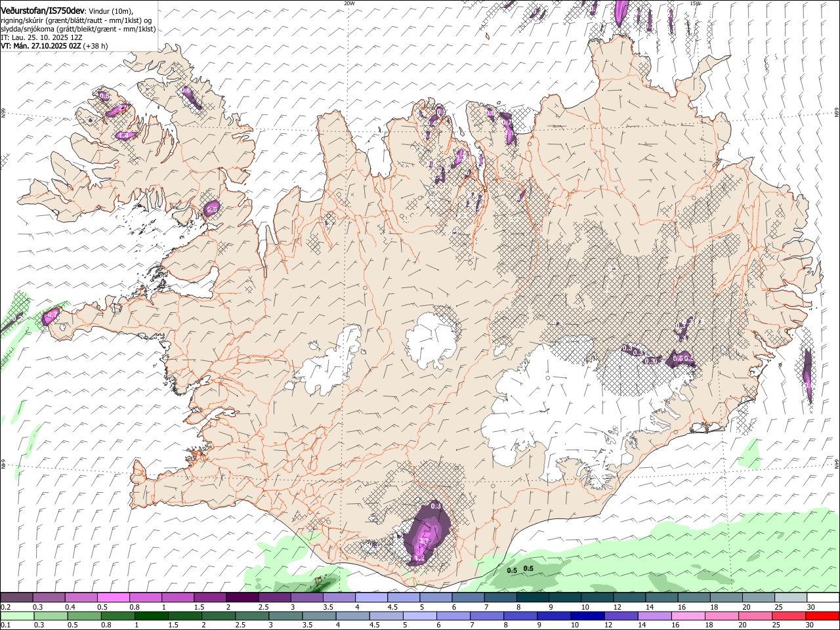840x630 pixels.
Task: Pick the purple 12 swatch in bottom rain scale
Action: 621,616
